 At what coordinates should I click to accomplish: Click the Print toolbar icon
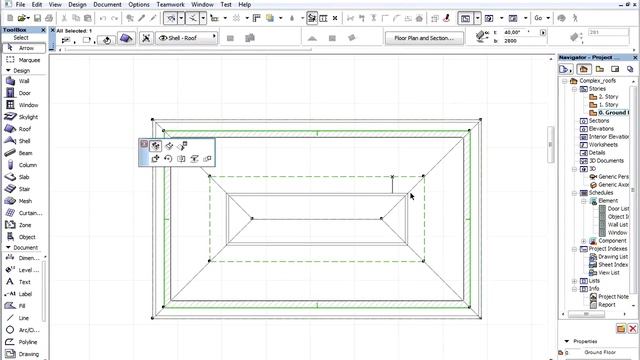click(x=49, y=18)
